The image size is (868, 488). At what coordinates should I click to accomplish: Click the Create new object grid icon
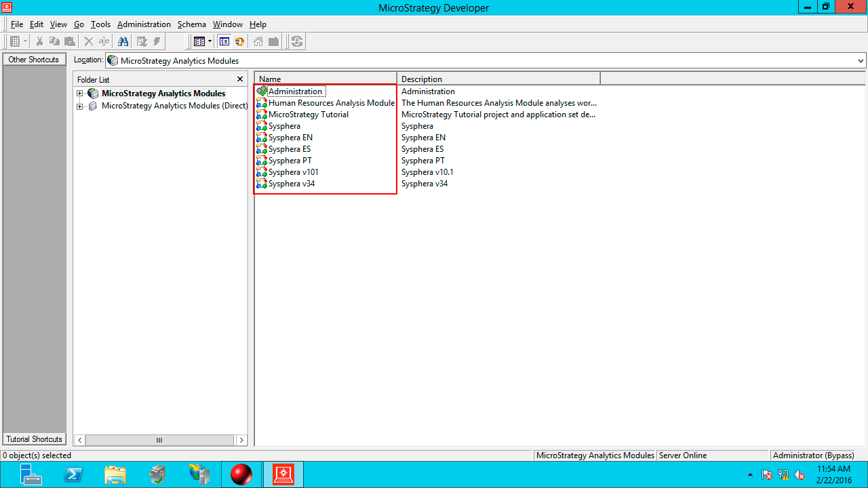(15, 41)
